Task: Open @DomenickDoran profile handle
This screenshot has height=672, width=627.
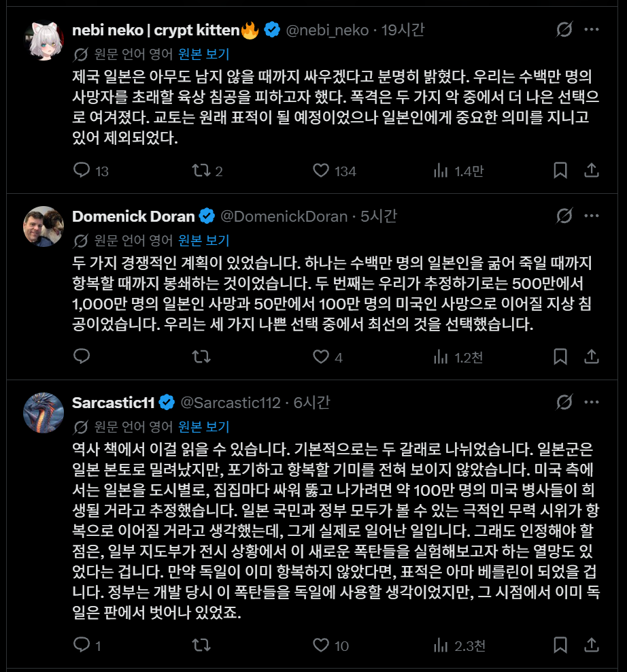Action: coord(284,216)
